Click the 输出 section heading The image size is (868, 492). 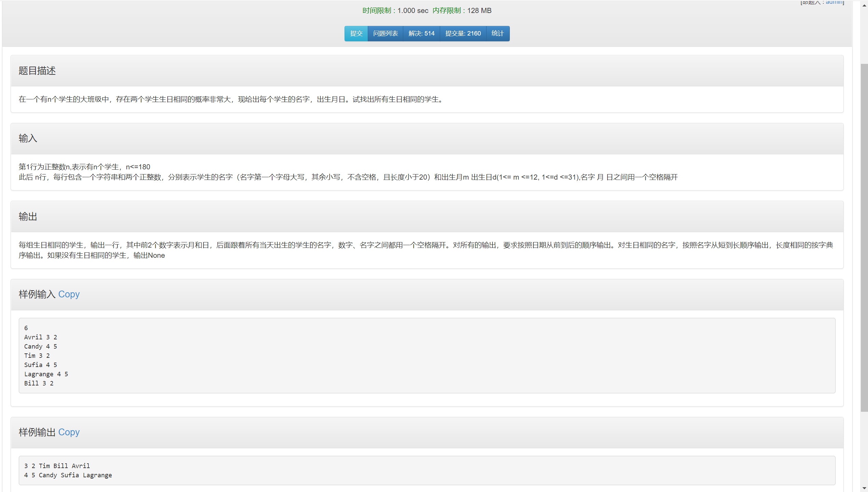[28, 216]
